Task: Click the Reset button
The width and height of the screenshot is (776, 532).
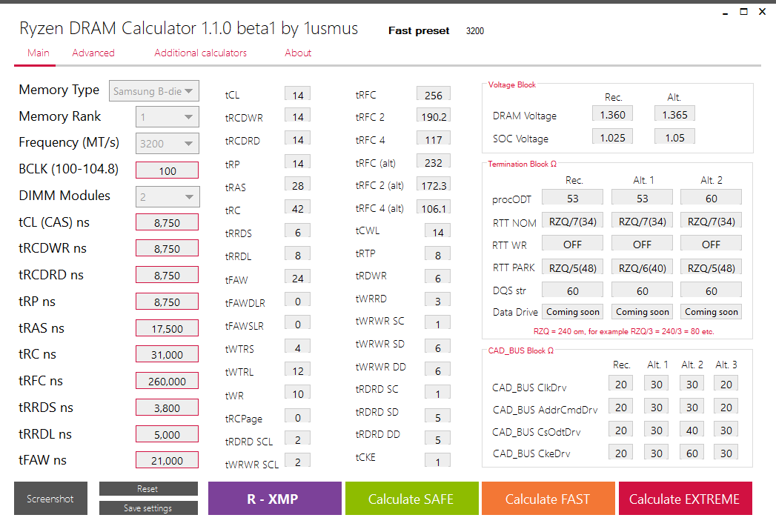Action: click(x=148, y=488)
